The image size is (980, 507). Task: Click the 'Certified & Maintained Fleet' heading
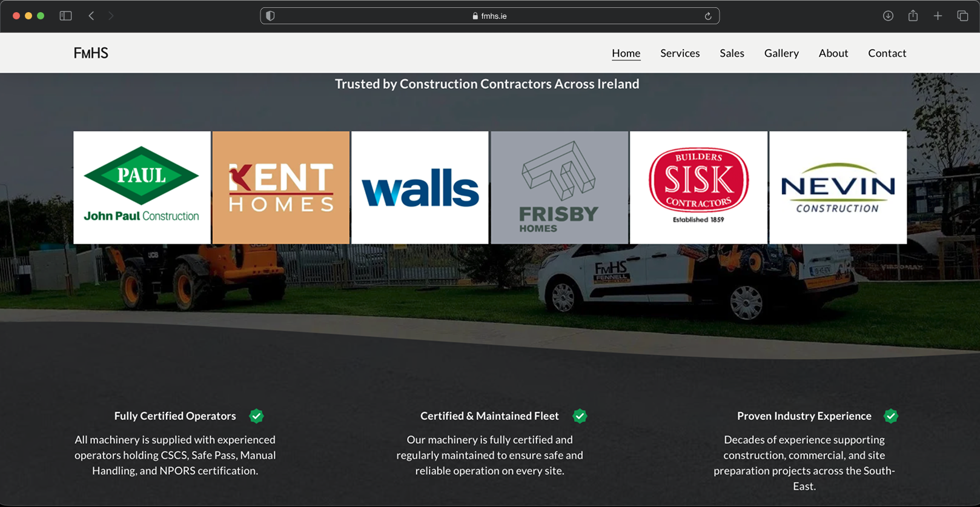click(489, 416)
